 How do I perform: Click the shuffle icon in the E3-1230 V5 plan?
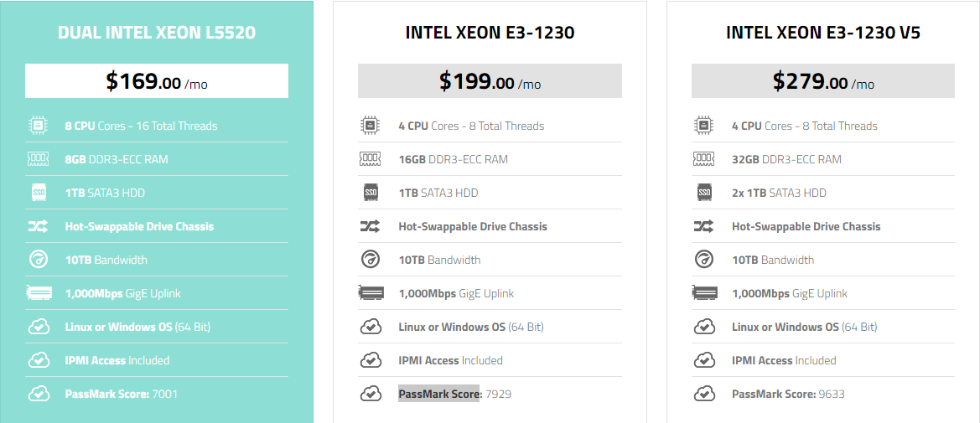click(704, 226)
